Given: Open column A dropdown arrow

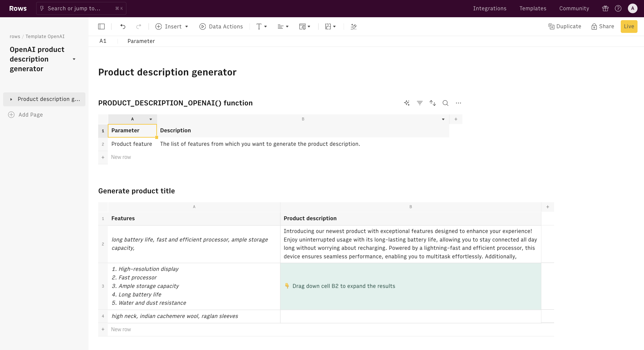Looking at the screenshot, I should [x=151, y=119].
